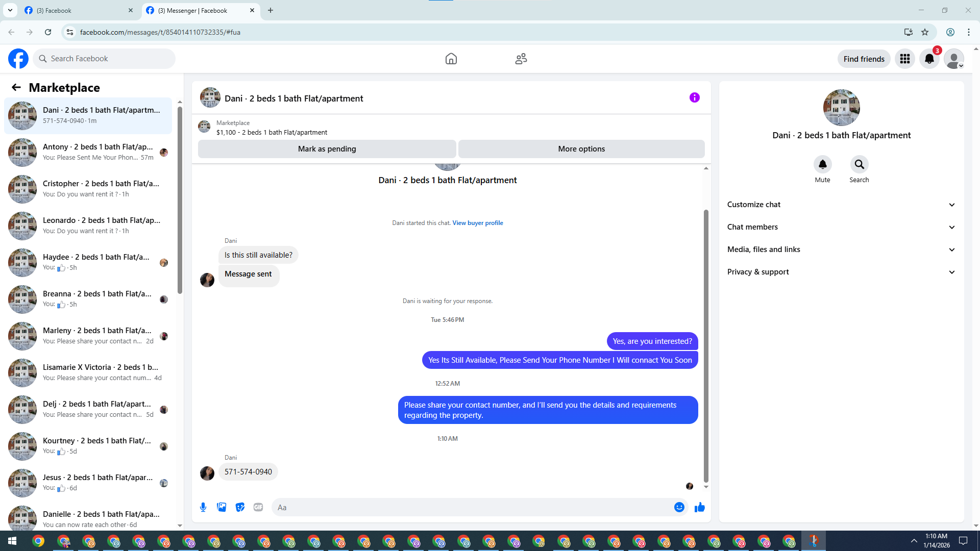980x551 pixels.
Task: Attach a photo using the image icon
Action: 222,507
